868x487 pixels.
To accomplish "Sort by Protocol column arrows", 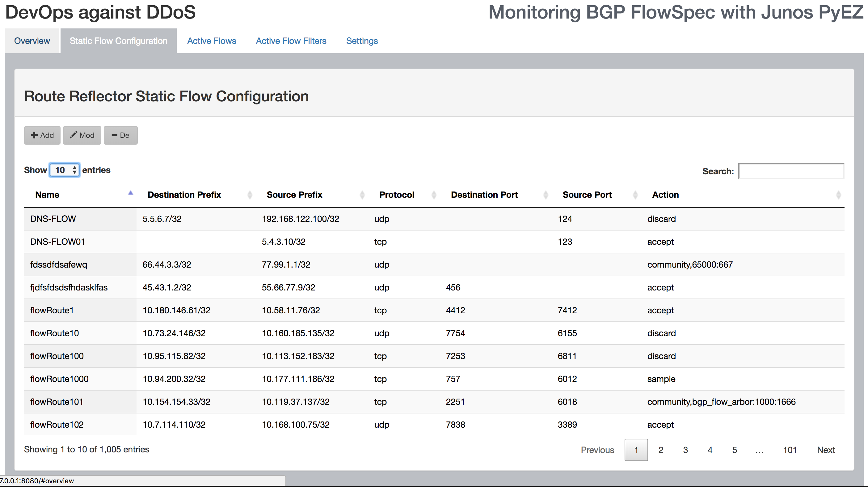I will tap(434, 195).
